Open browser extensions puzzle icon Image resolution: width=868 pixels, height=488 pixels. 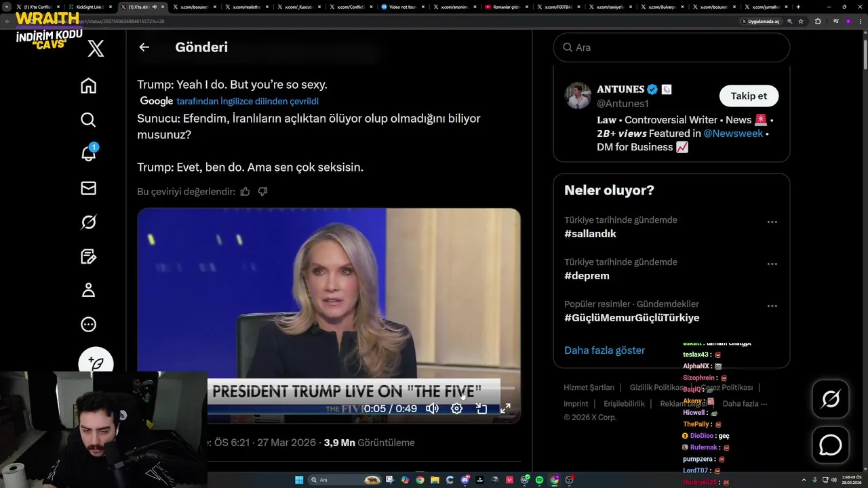(x=818, y=21)
